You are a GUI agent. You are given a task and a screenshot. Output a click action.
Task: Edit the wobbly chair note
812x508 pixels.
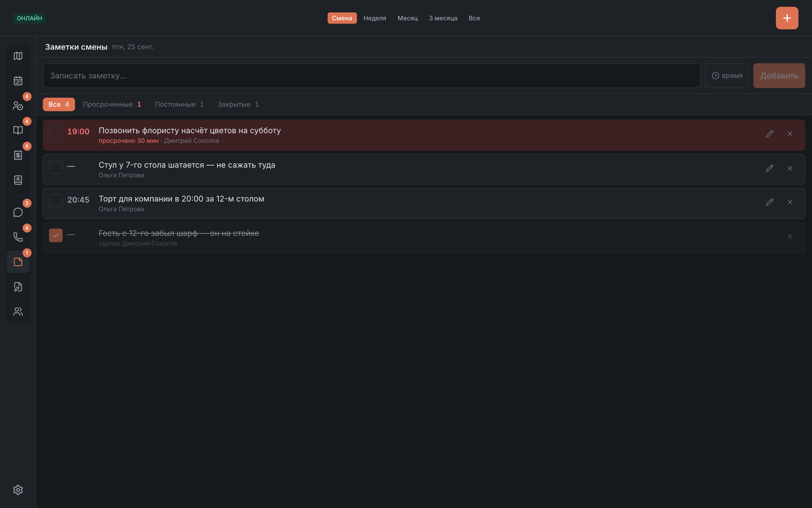[x=770, y=168]
